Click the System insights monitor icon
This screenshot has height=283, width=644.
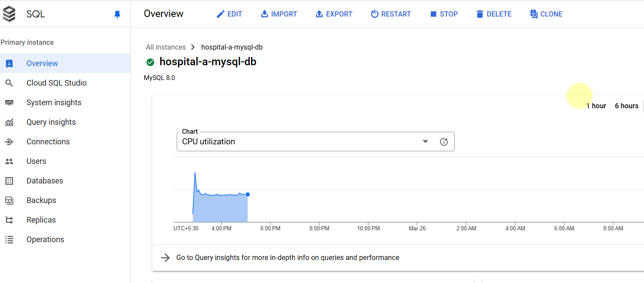[x=9, y=103]
